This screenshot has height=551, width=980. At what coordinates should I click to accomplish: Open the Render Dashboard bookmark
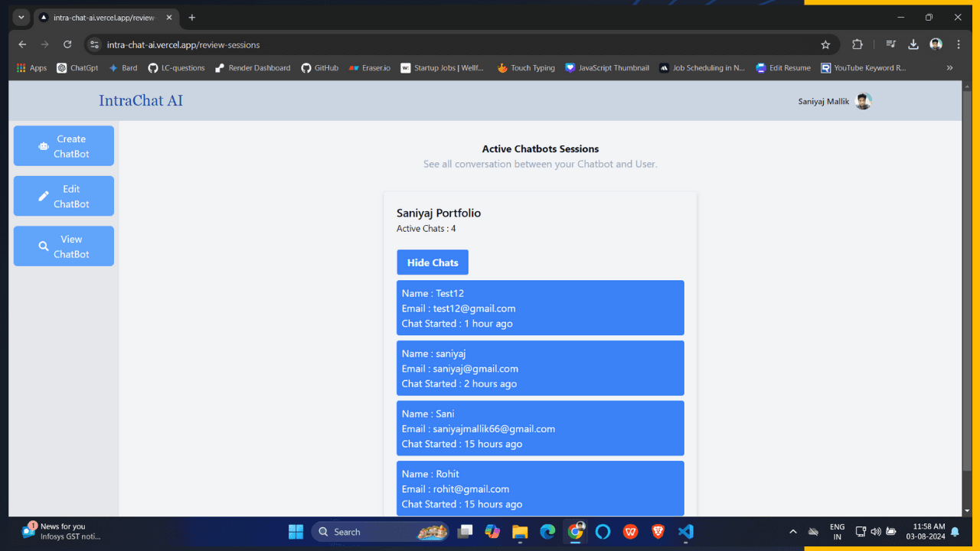(x=253, y=68)
